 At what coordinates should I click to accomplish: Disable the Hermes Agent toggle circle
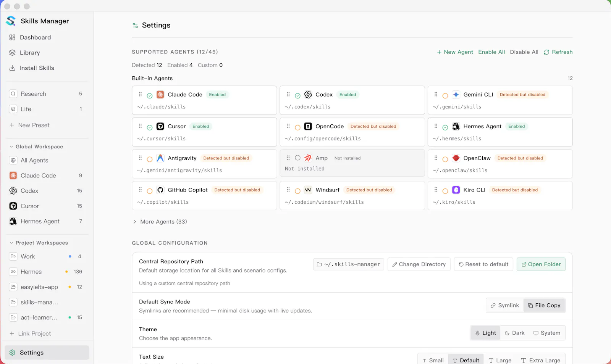click(x=445, y=127)
